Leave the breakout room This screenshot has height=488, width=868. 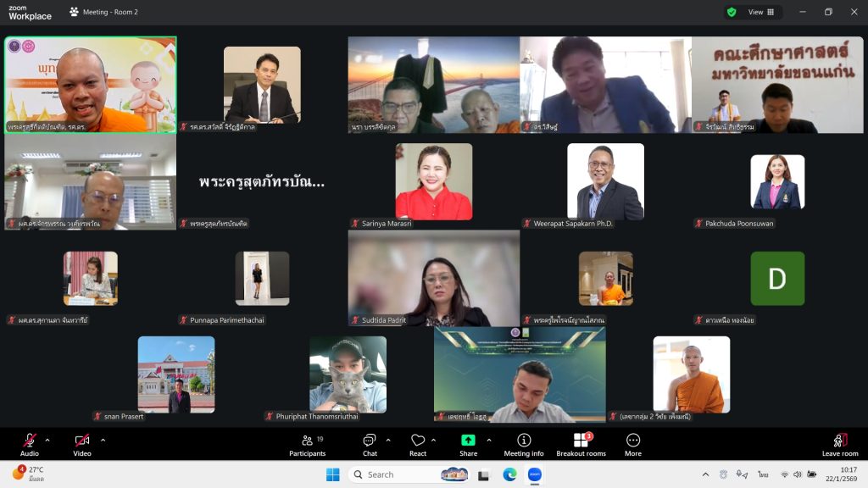point(840,443)
